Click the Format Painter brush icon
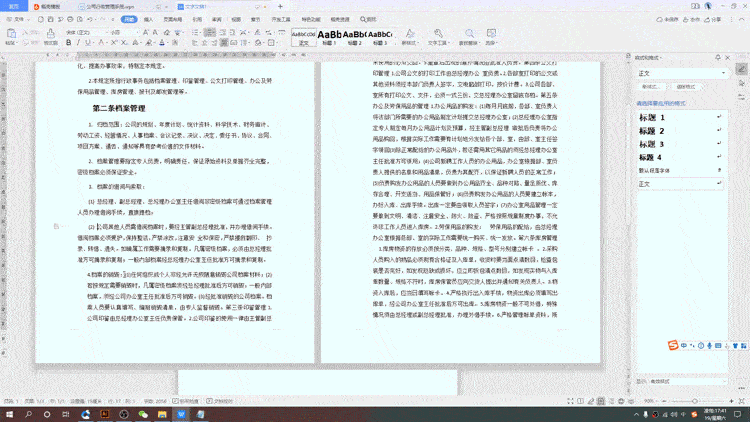 [50, 33]
